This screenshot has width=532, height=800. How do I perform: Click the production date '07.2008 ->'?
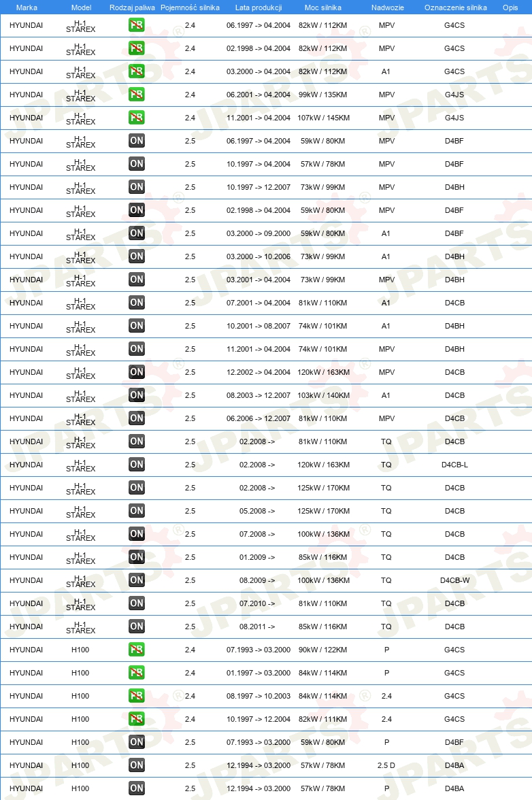point(257,534)
